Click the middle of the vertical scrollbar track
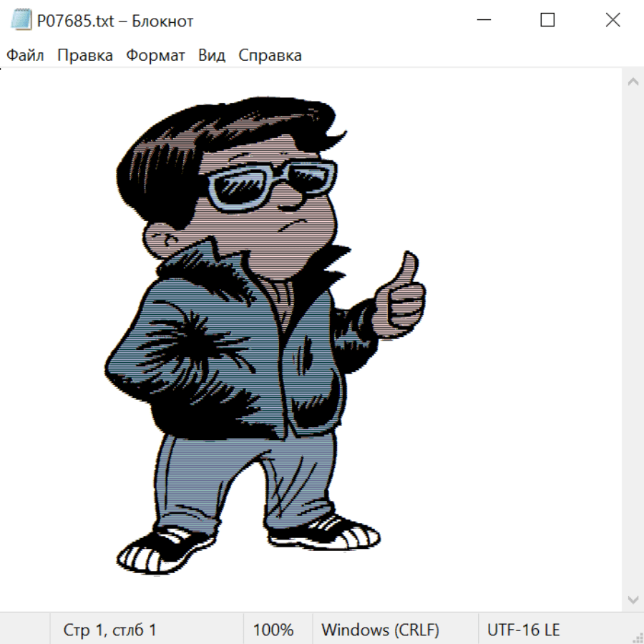644x644 pixels. click(633, 340)
